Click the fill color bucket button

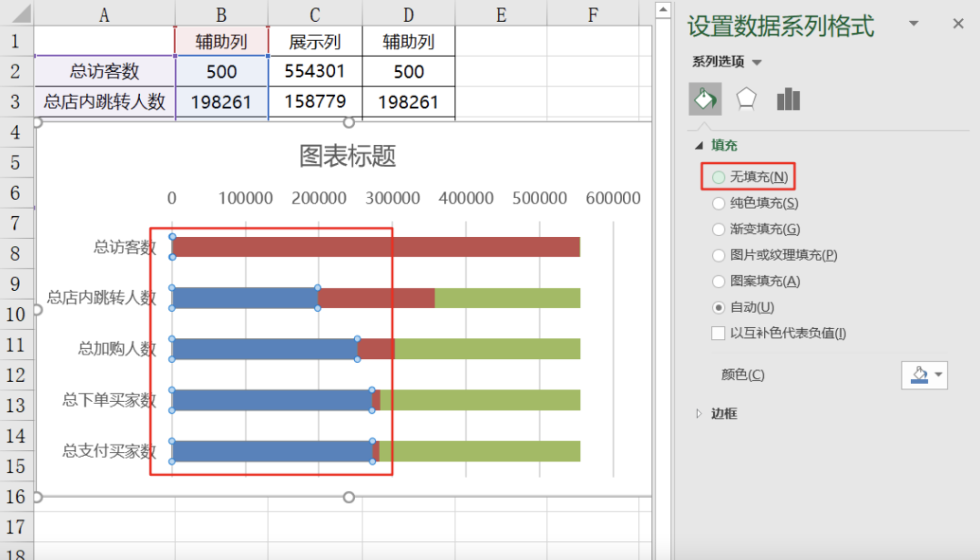coord(919,375)
